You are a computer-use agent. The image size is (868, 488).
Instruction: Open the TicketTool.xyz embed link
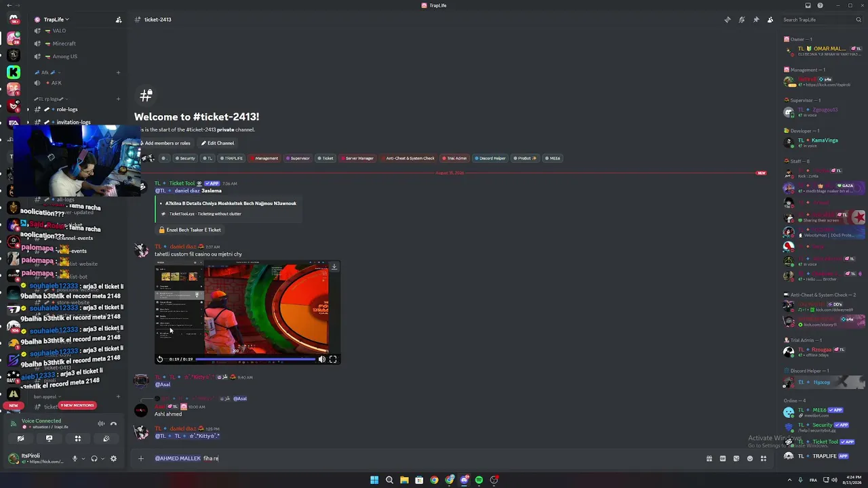(x=205, y=213)
